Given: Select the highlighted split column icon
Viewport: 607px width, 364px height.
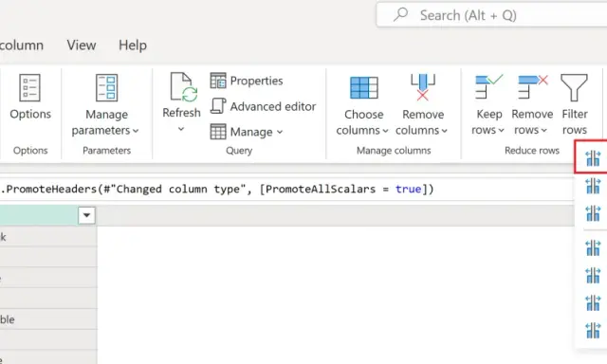Looking at the screenshot, I should [592, 157].
